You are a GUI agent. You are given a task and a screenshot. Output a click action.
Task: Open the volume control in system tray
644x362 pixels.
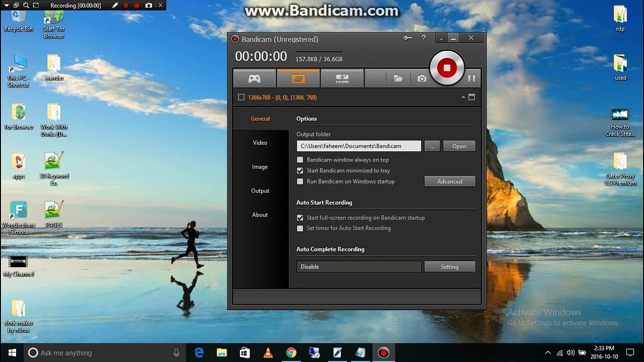(x=571, y=352)
